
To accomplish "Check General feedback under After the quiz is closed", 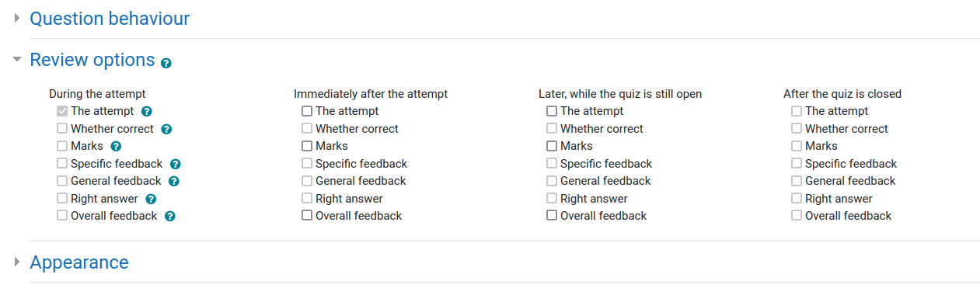I will point(797,181).
